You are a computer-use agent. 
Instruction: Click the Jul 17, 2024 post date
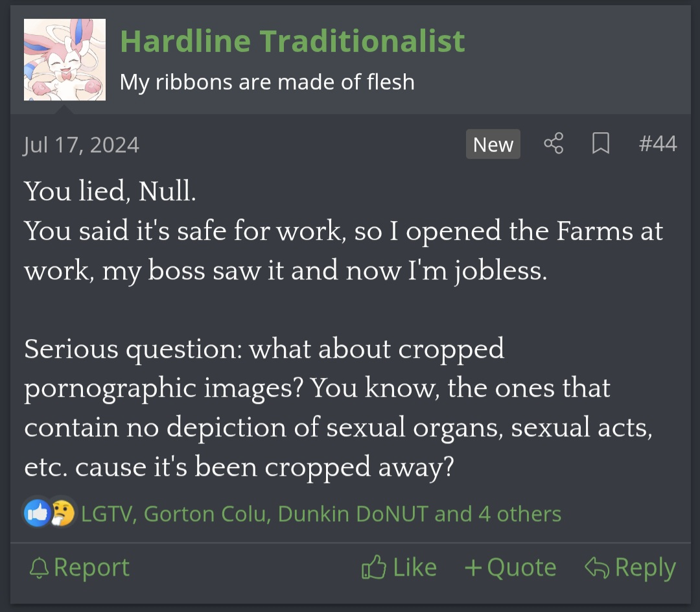tap(81, 144)
